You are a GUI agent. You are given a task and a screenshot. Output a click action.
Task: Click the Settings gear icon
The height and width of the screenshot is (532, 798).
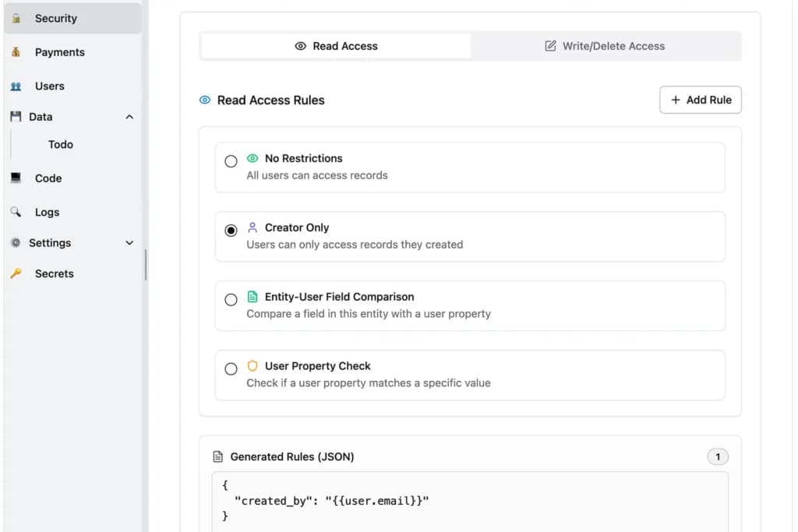16,242
